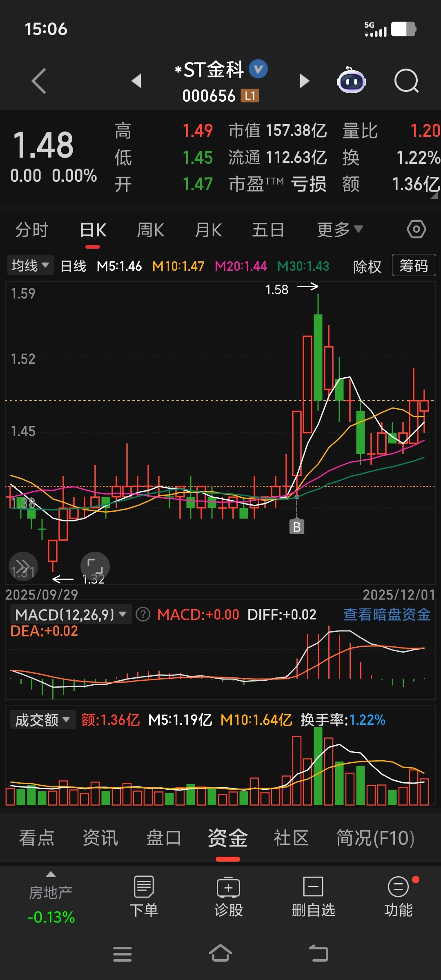Screen dimensions: 441x980
Task: Open the 盘口 order book tab
Action: [x=164, y=838]
